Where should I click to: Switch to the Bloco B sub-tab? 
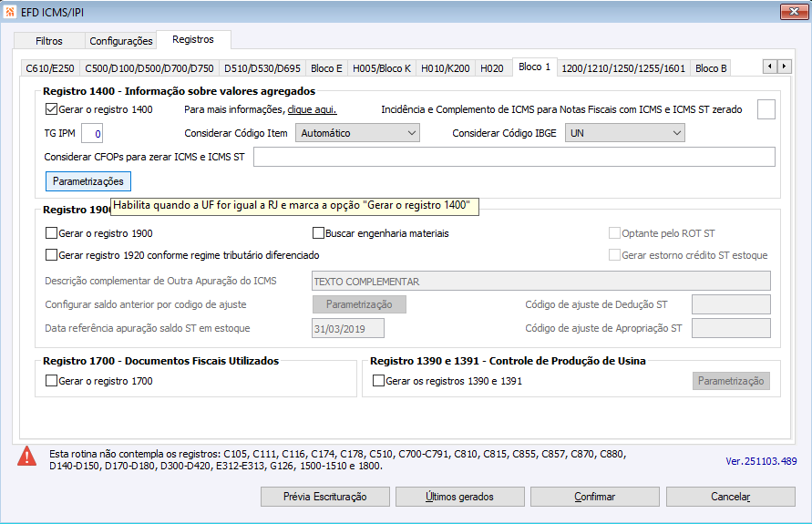[711, 68]
